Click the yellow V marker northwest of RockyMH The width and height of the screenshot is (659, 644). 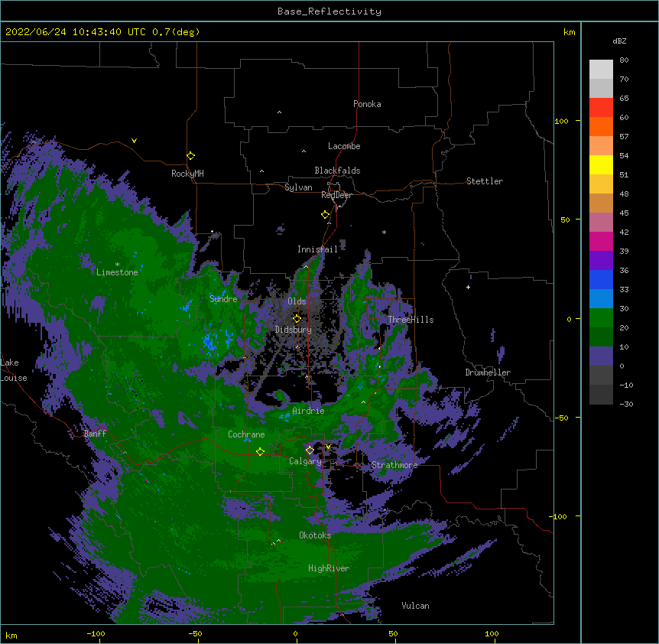(x=134, y=141)
